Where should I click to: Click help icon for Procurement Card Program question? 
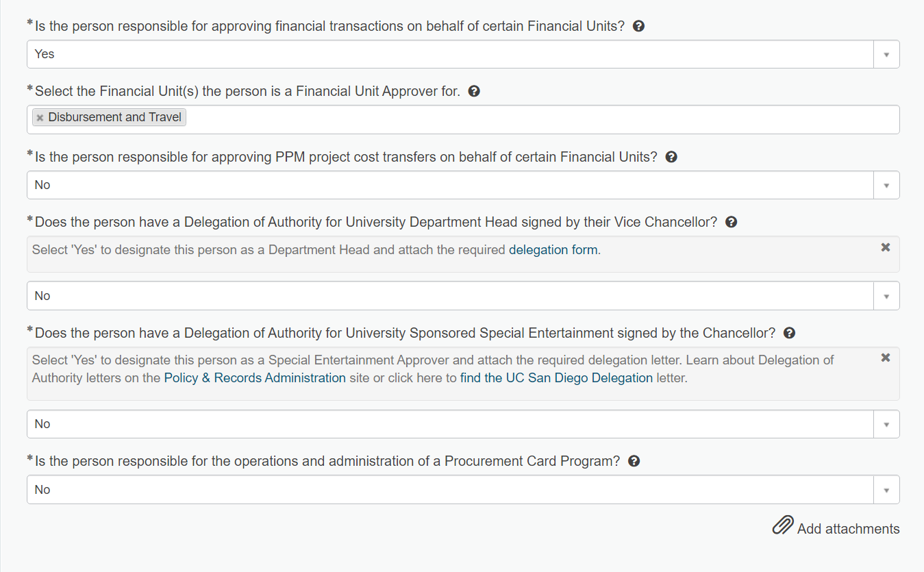634,461
